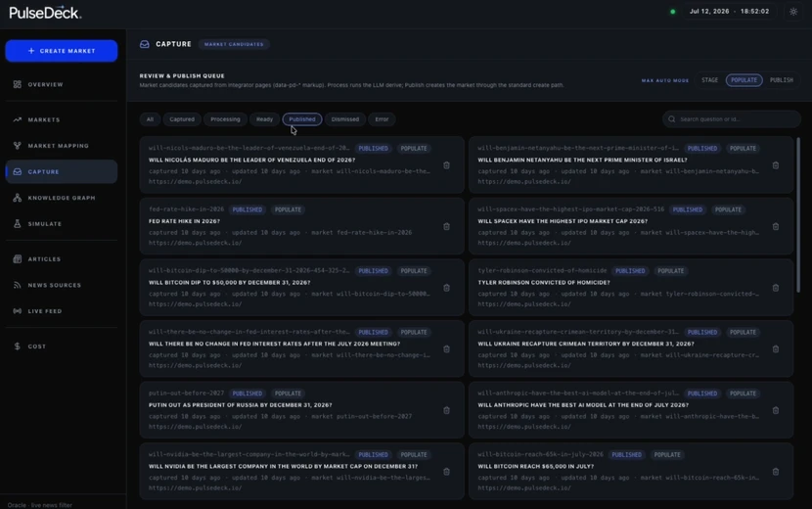Click the search magnifier icon
Image resolution: width=812 pixels, height=509 pixels.
[672, 119]
